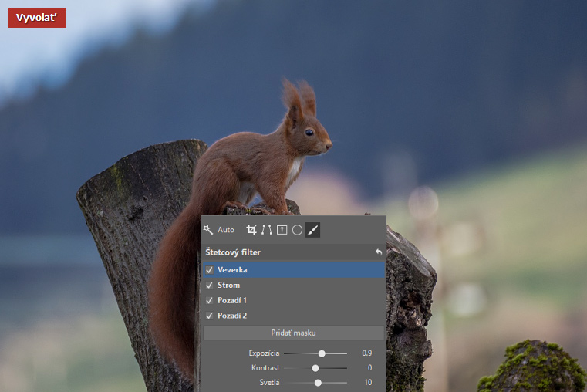Select the Align lines tool icon
Screen dimensions: 587x392
click(267, 230)
